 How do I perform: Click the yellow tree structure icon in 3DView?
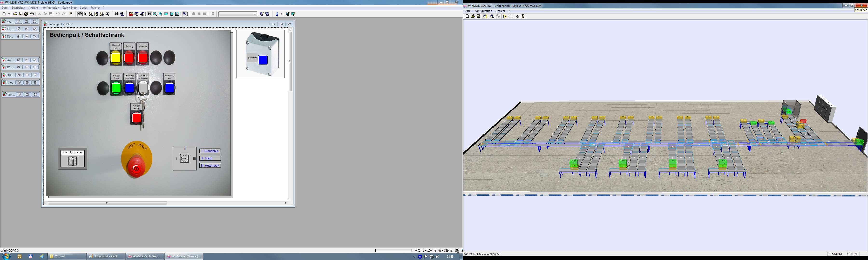coord(505,16)
